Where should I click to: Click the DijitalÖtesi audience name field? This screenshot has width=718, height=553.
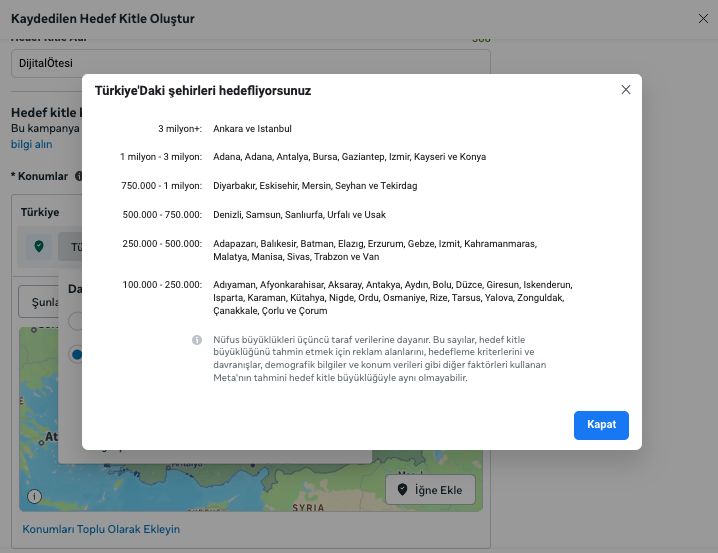[x=250, y=63]
